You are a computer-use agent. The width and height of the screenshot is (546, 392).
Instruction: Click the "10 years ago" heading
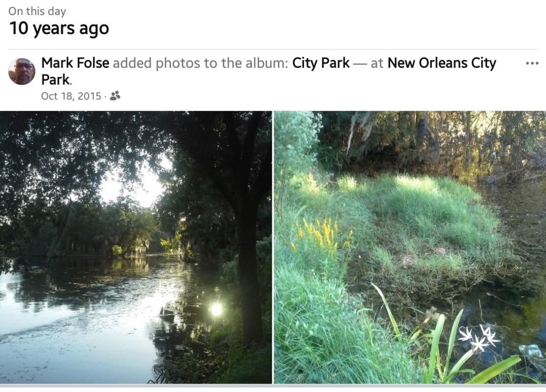point(59,28)
